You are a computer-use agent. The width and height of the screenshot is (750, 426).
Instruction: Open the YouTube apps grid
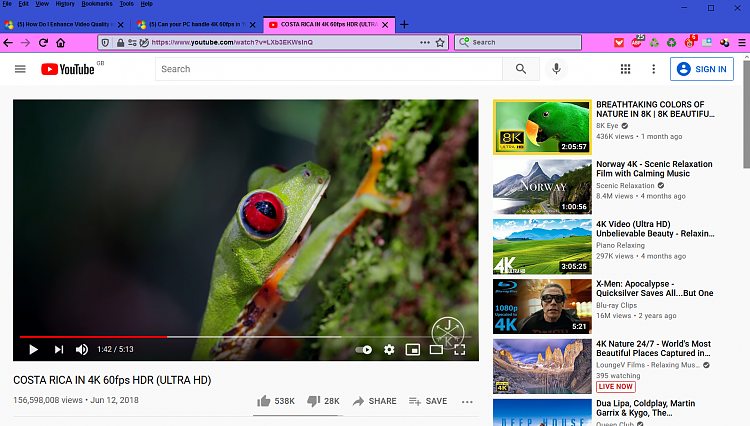tap(625, 69)
